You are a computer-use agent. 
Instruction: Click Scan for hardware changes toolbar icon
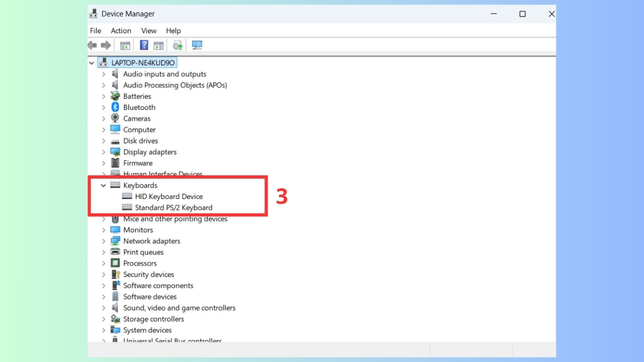coord(197,46)
